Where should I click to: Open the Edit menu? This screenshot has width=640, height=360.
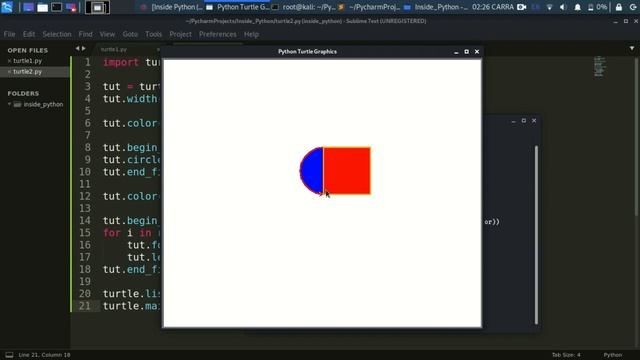(29, 34)
